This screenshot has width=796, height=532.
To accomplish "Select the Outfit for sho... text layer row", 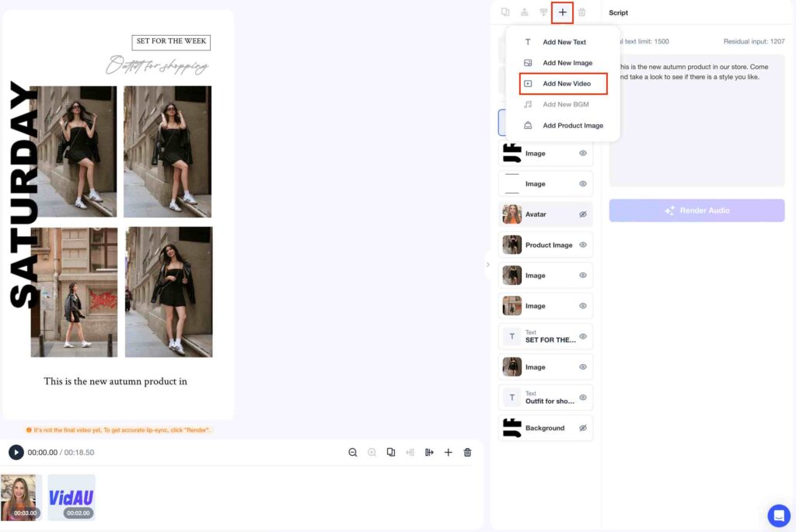I will [x=545, y=397].
